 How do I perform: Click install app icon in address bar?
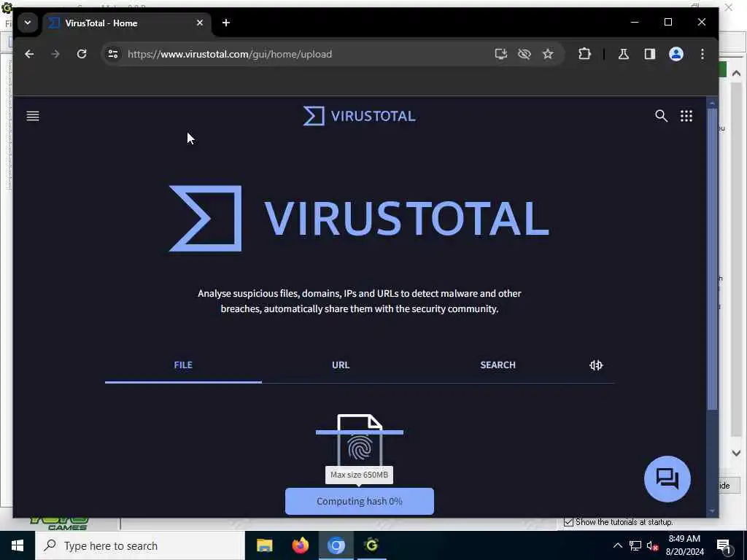[x=500, y=54]
